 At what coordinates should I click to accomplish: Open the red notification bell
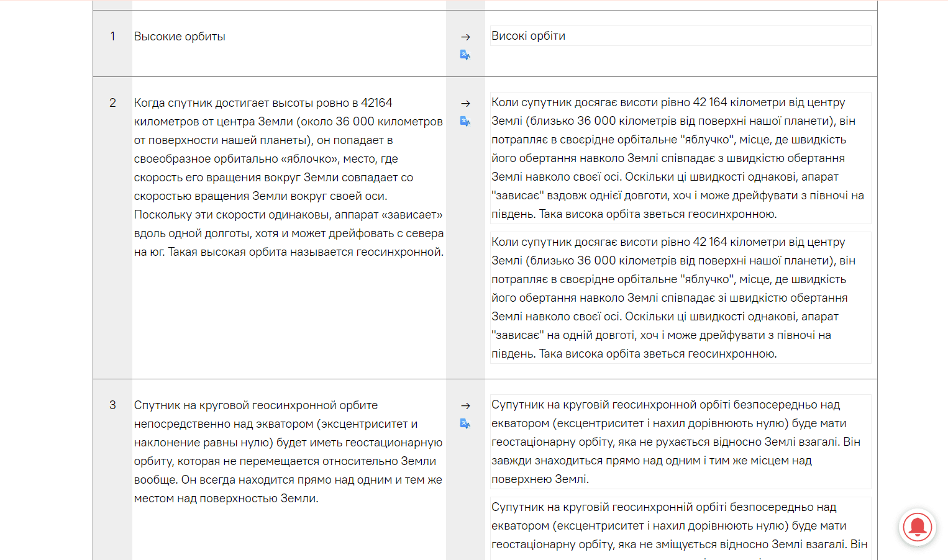917,527
